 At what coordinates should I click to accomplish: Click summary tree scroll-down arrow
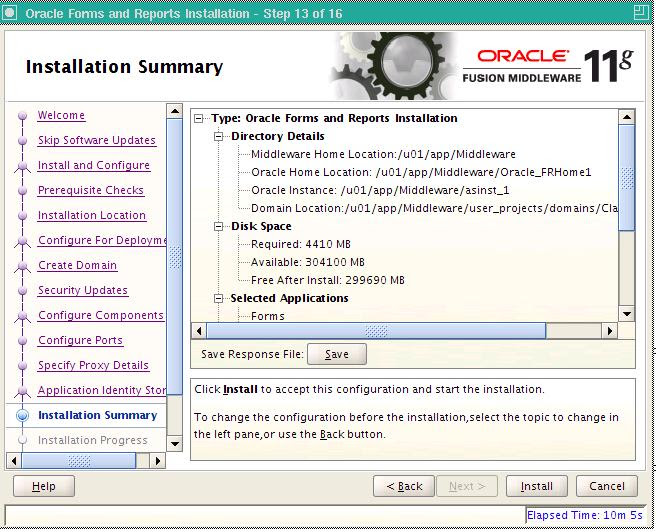click(627, 314)
